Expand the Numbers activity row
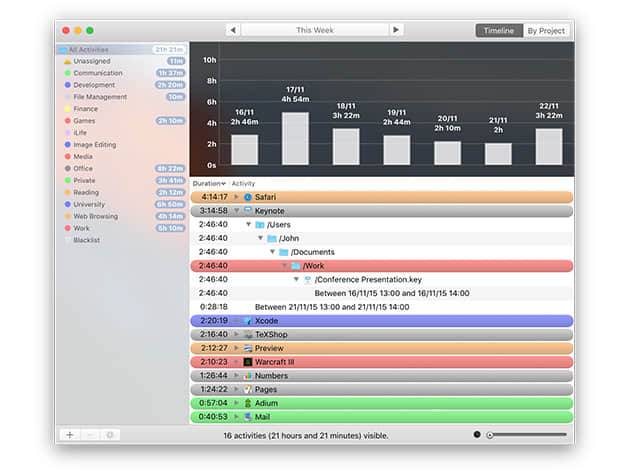Image resolution: width=630 pixels, height=473 pixels. (236, 375)
